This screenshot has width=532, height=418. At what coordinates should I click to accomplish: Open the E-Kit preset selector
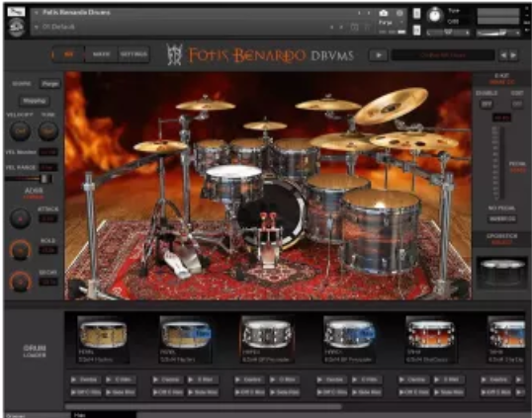[501, 82]
